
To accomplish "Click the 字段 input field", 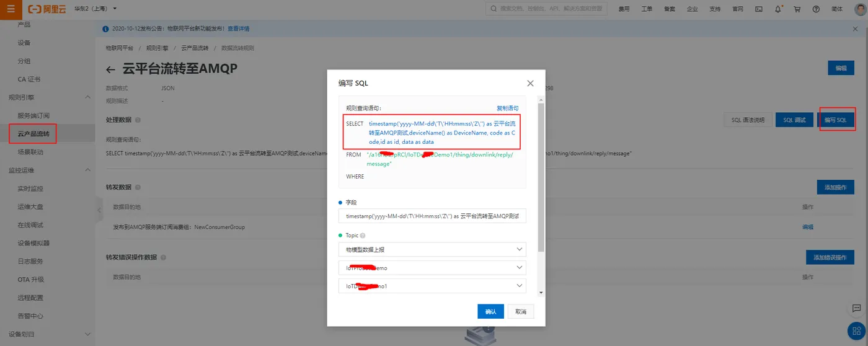I will [x=432, y=216].
